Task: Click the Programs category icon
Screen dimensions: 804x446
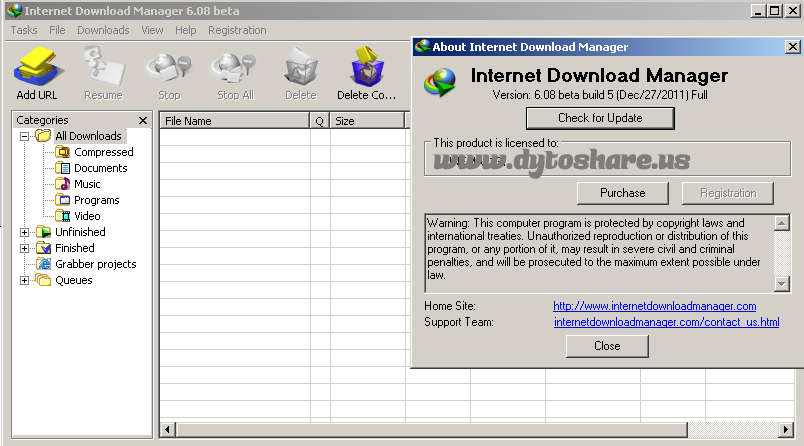Action: pos(63,200)
